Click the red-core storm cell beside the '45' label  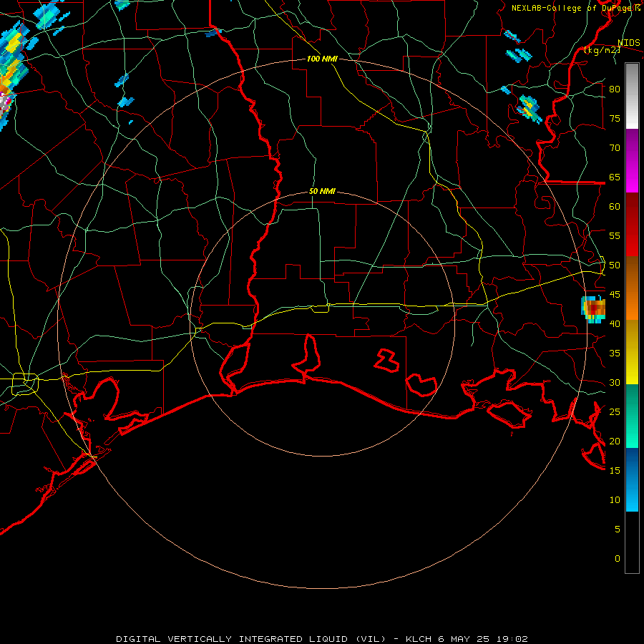click(x=593, y=308)
